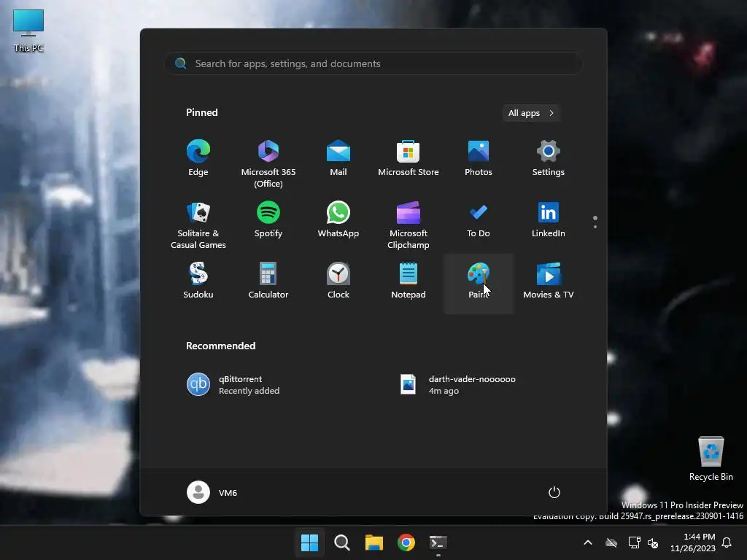Screen dimensions: 747x560
Task: Switch to Terminal on taskbar
Action: (x=438, y=542)
